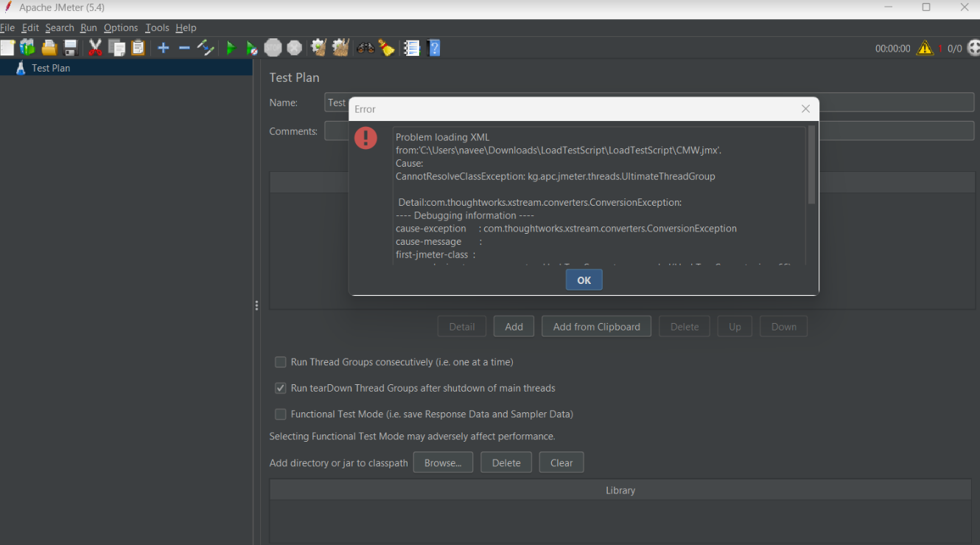Enable Functional Test Mode checkbox
Screen dimensions: 980x545
pos(281,414)
